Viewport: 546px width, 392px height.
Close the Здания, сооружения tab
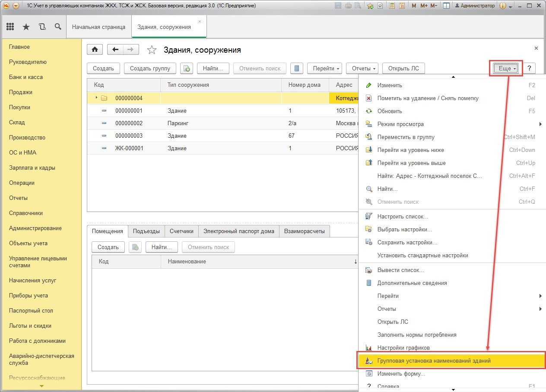pyautogui.click(x=200, y=21)
